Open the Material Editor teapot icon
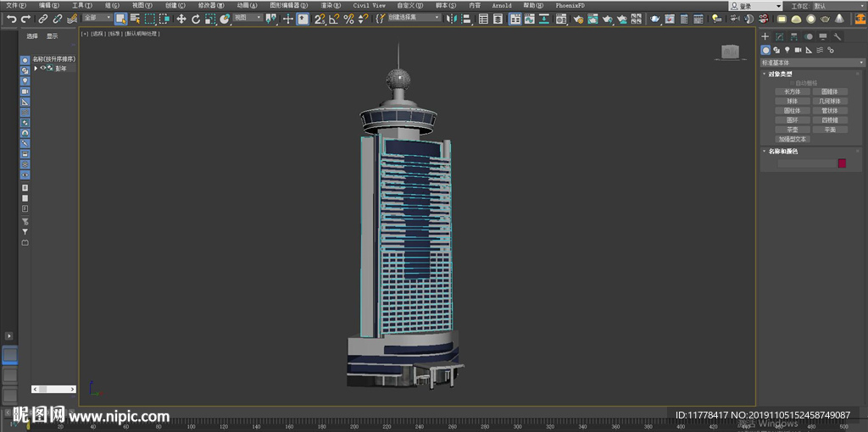868x432 pixels. (x=561, y=19)
